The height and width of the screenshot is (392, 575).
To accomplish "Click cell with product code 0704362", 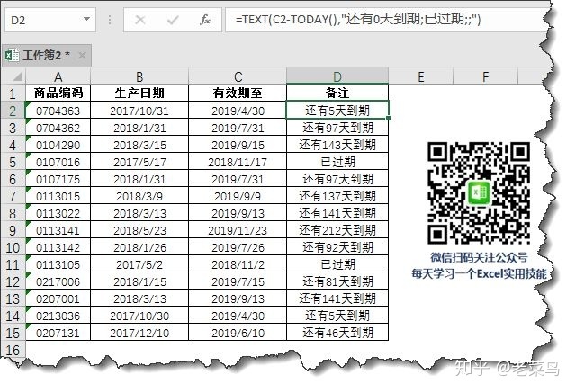I will (58, 128).
